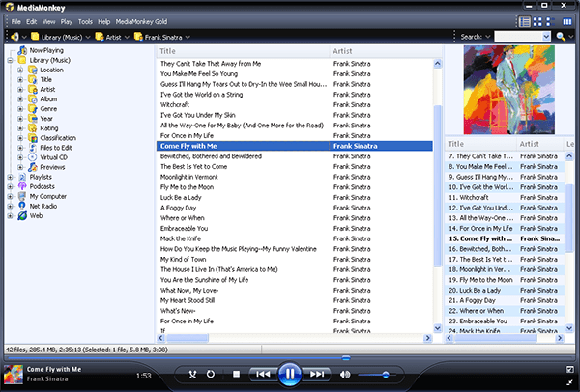
Task: Expand the Playlists tree node
Action: (x=10, y=177)
